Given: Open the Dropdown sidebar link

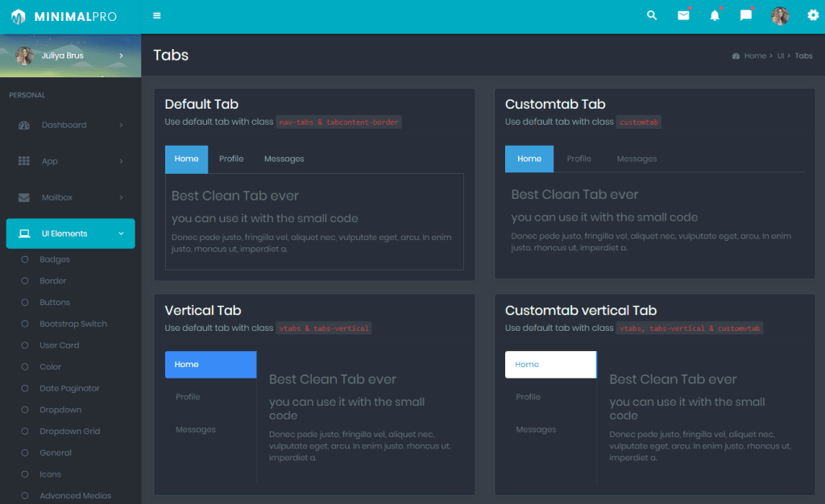Looking at the screenshot, I should point(60,410).
